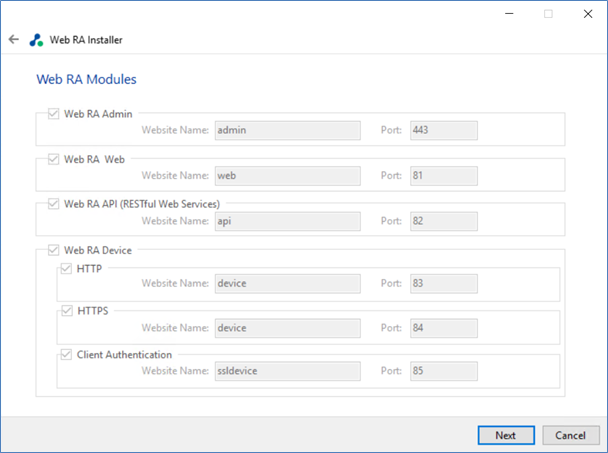Toggle the Web RA Admin checkbox
This screenshot has height=453, width=608.
[54, 114]
